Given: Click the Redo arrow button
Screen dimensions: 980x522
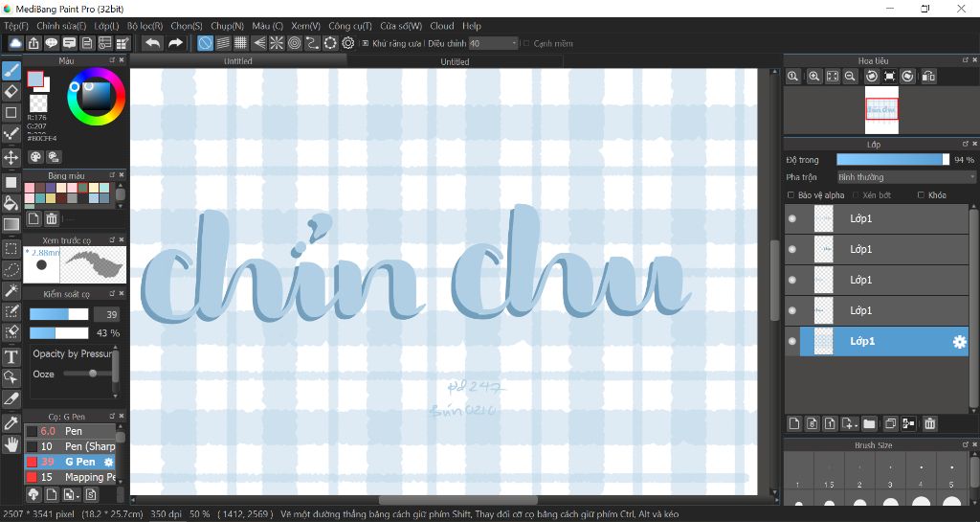Looking at the screenshot, I should pyautogui.click(x=176, y=43).
